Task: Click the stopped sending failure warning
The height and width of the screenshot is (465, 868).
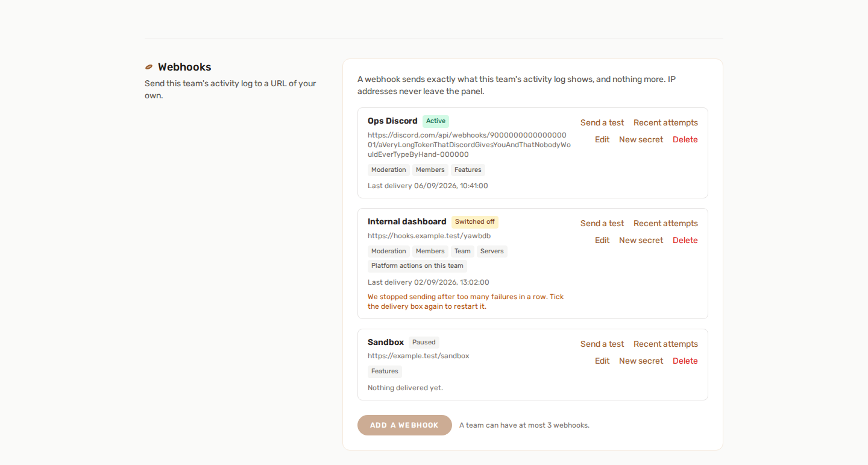Action: 466,302
